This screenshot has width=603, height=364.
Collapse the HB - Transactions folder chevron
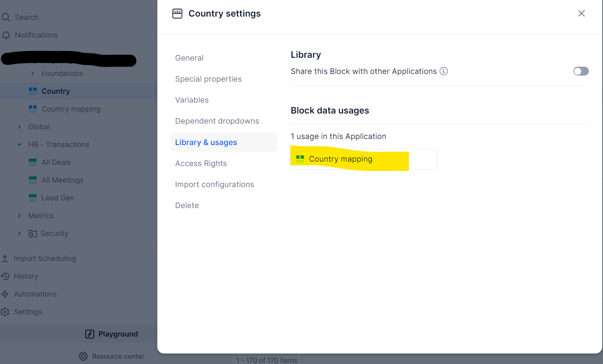click(x=19, y=145)
